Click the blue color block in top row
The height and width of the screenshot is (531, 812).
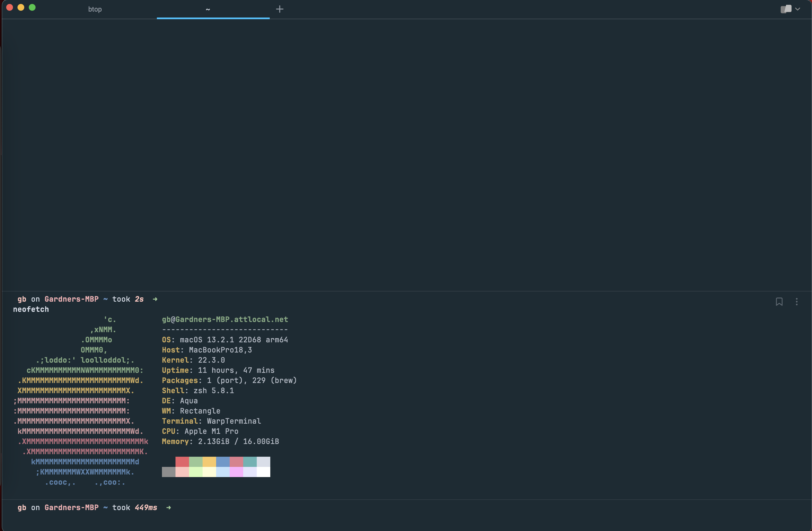[x=223, y=462]
